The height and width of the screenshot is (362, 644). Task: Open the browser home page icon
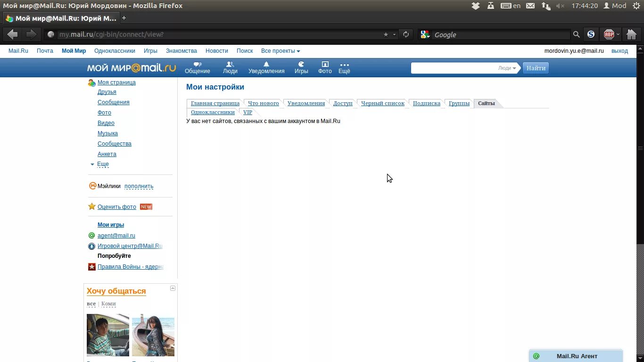(x=632, y=34)
